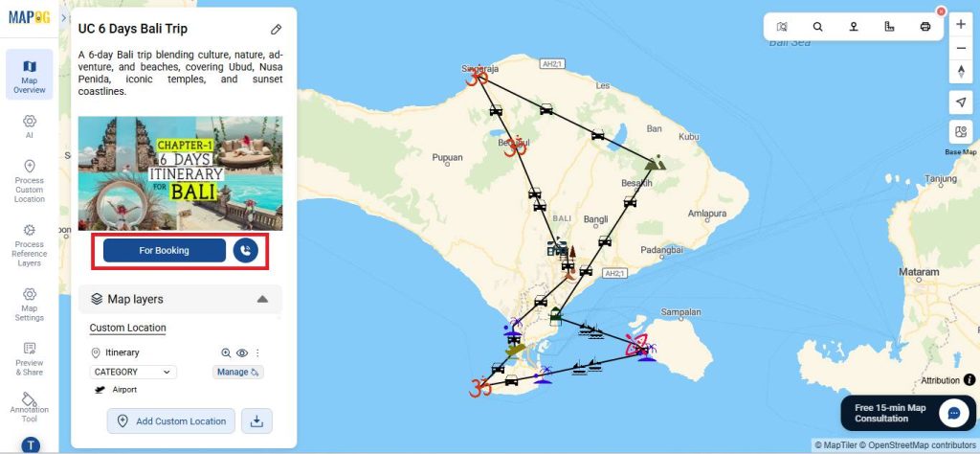Click the MAPOG logo
The width and height of the screenshot is (980, 454).
(30, 17)
